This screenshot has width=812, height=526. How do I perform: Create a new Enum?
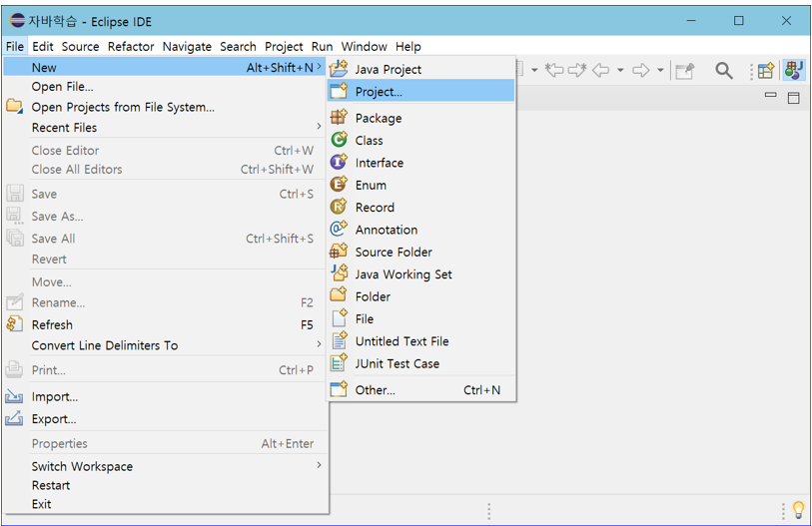tap(421, 185)
